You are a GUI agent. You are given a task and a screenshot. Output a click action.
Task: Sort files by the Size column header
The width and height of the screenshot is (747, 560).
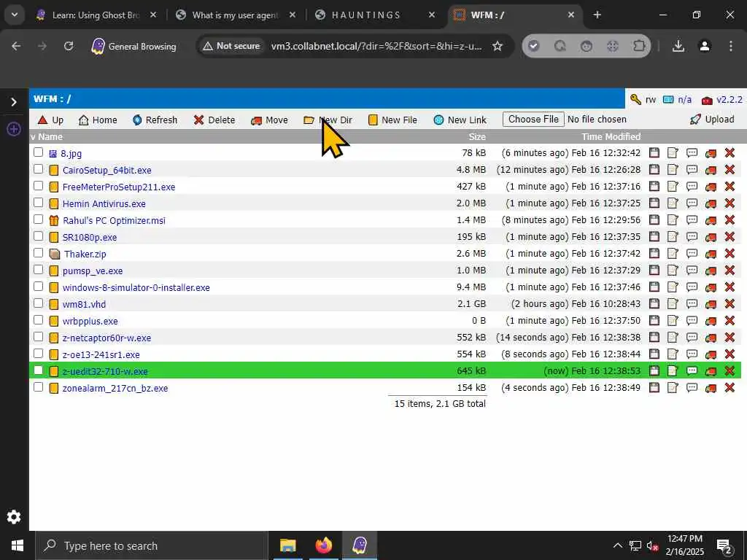(x=477, y=136)
